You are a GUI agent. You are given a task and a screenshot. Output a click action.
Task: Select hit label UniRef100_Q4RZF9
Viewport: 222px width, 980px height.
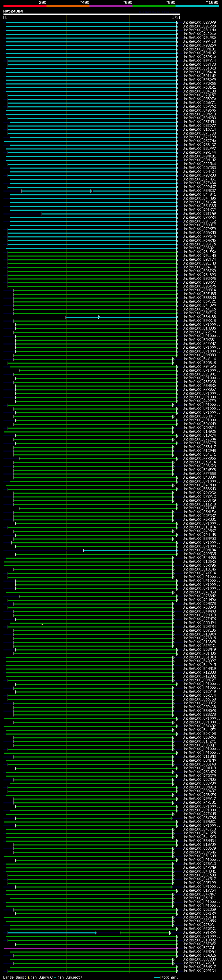point(199,402)
